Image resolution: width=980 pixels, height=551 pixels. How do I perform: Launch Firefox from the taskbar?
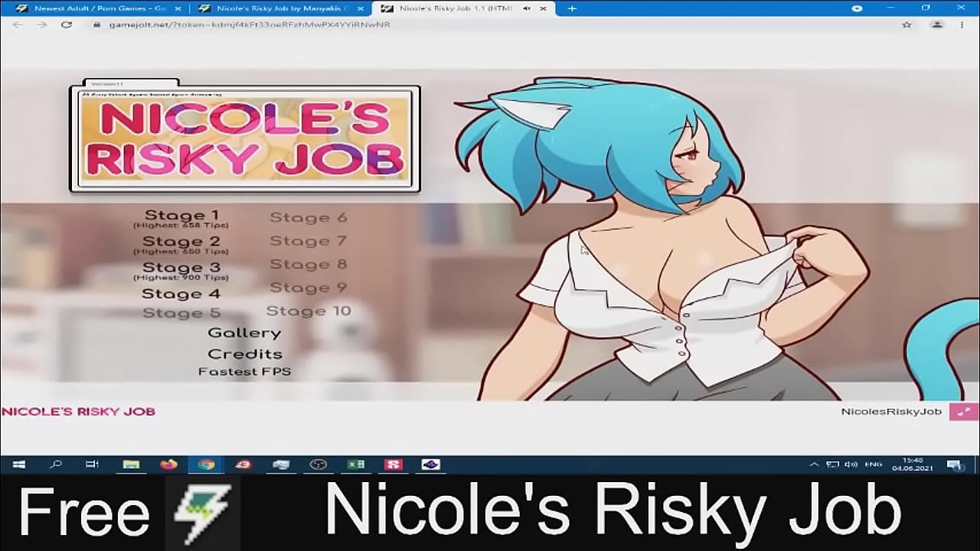[168, 465]
